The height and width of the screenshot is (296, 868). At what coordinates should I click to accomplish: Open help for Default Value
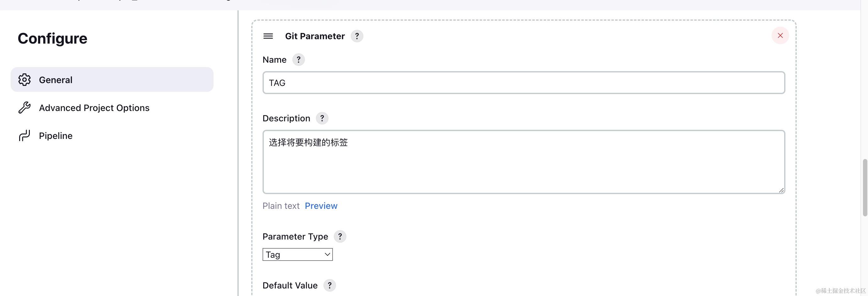point(329,285)
